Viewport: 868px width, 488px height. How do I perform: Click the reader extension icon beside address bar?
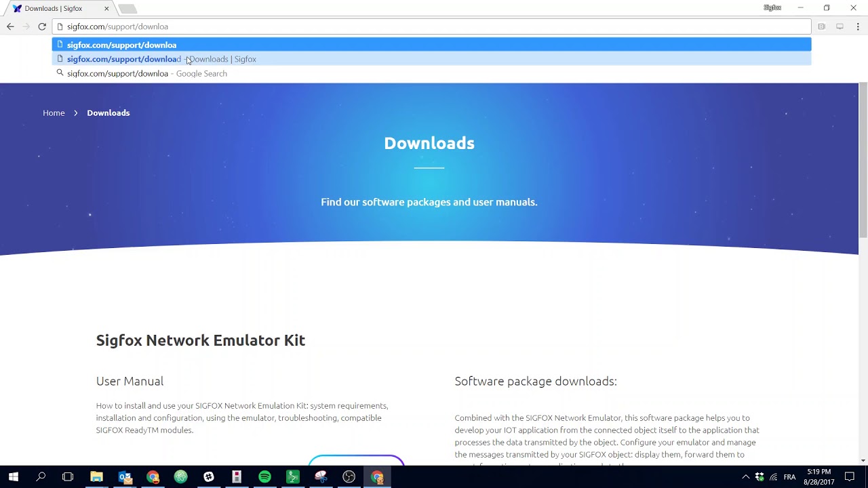coord(821,26)
